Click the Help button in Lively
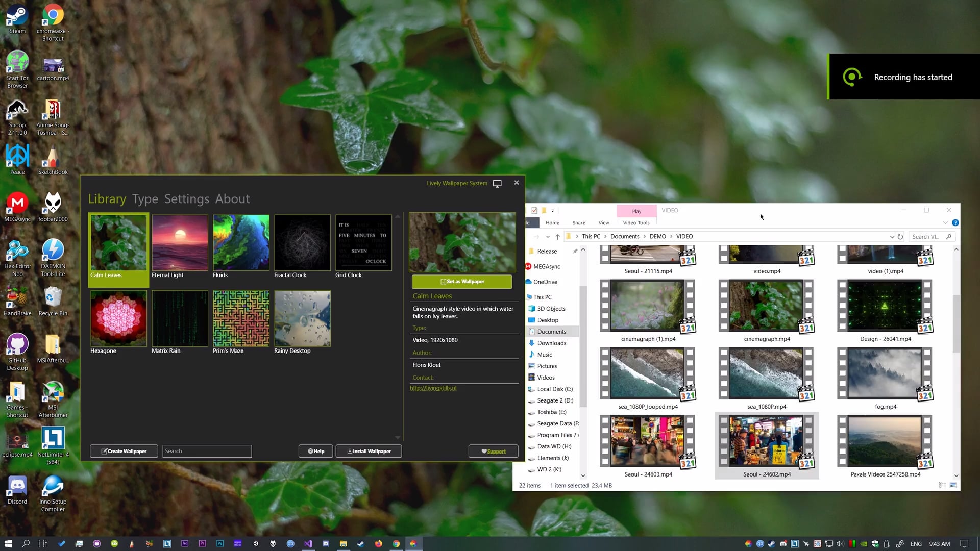 316,452
